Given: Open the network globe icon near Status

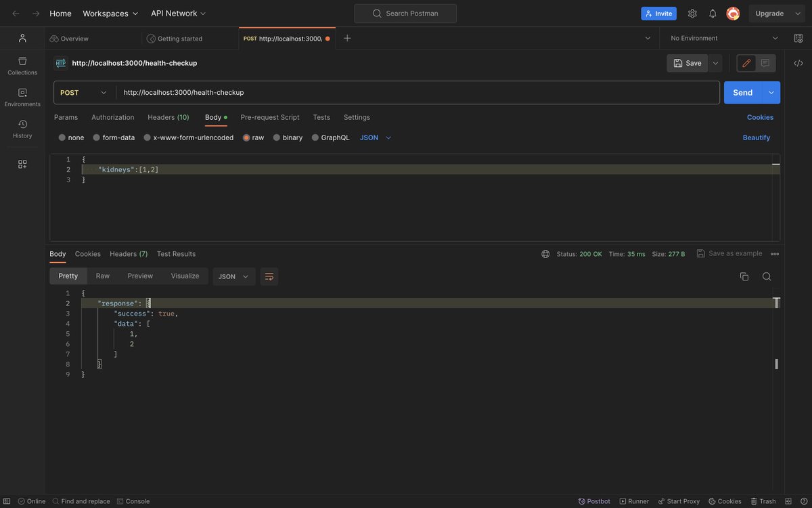Looking at the screenshot, I should pyautogui.click(x=545, y=254).
